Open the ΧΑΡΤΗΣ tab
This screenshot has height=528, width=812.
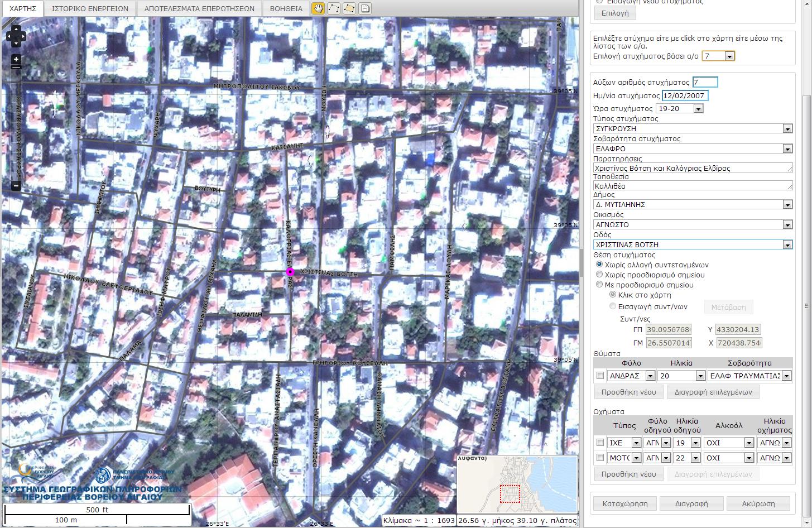(23, 8)
